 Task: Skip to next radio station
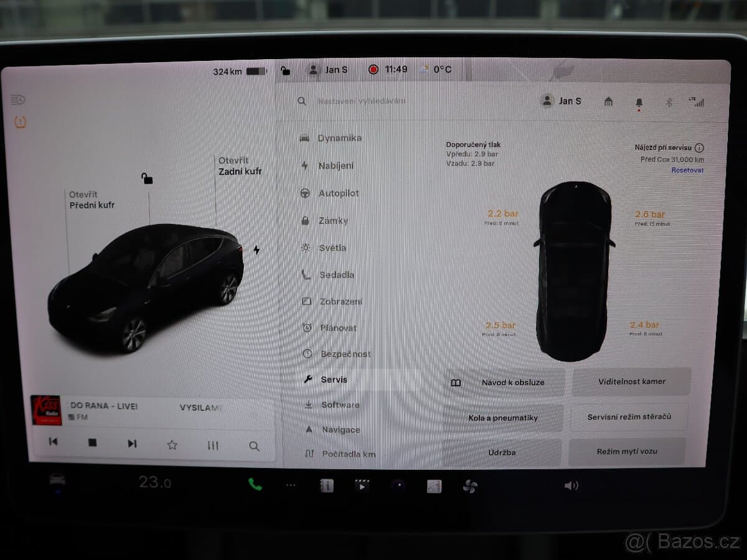pos(132,444)
